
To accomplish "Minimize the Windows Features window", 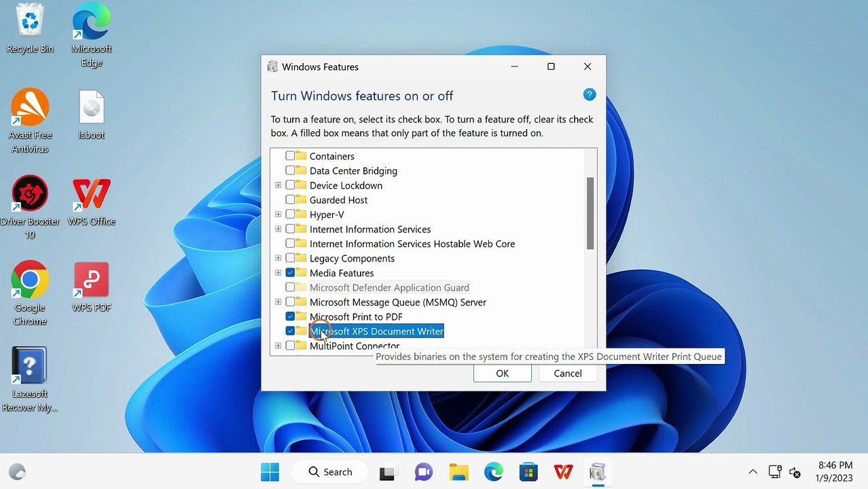I will (x=514, y=67).
